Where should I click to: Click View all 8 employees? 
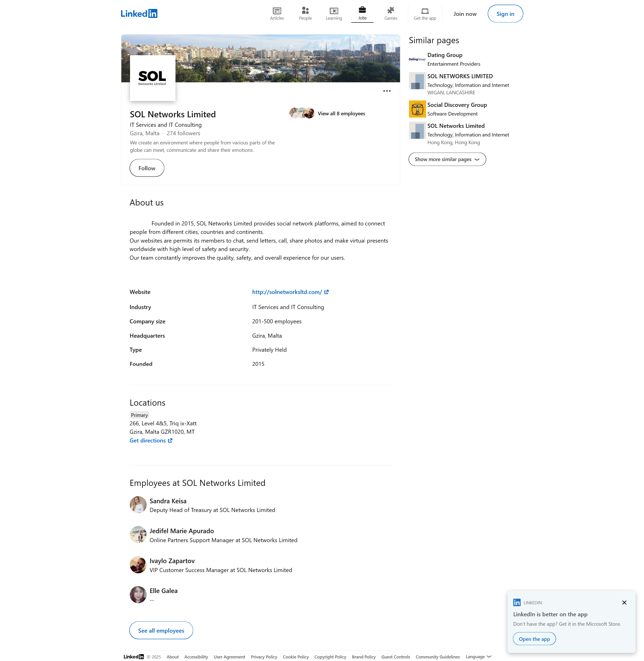[341, 114]
